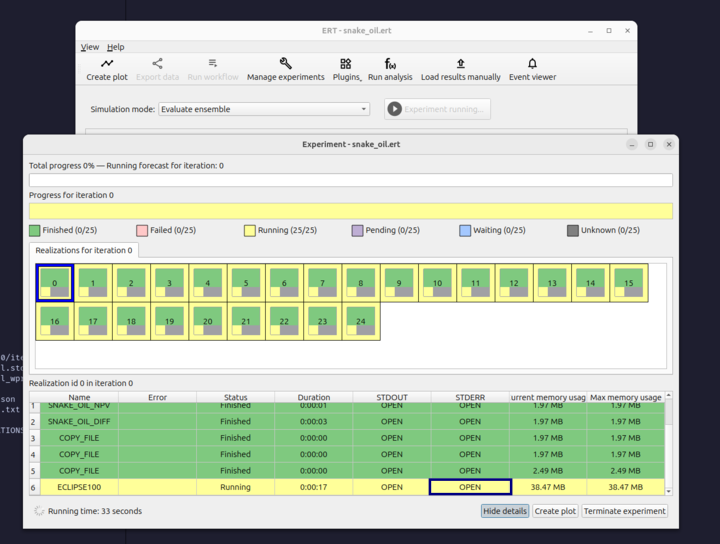Select realization tile number 7

coord(322,283)
